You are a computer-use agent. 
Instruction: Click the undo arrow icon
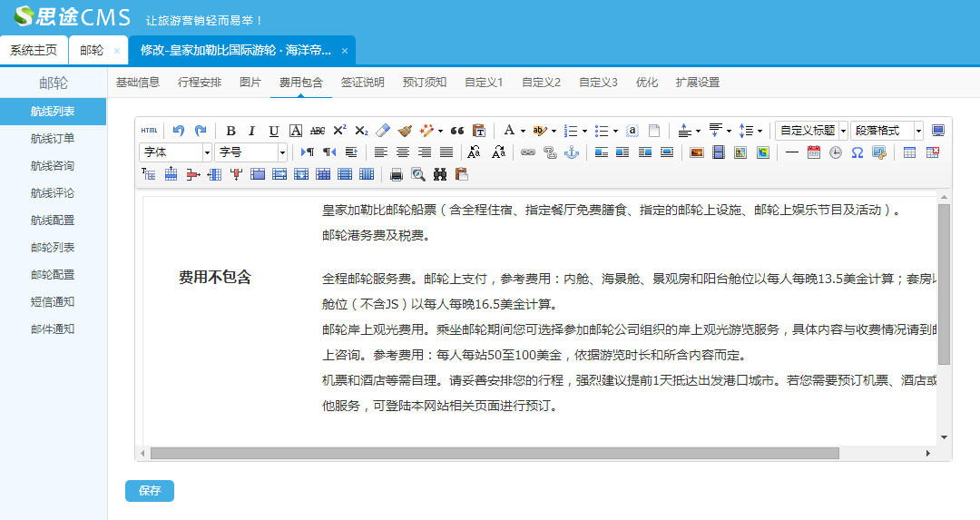tap(179, 131)
